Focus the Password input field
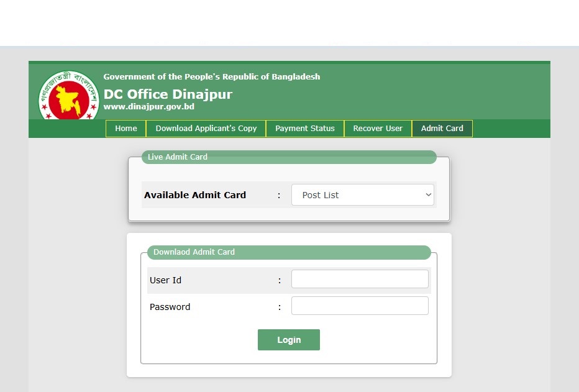Screen dimensions: 579x392 (360, 306)
